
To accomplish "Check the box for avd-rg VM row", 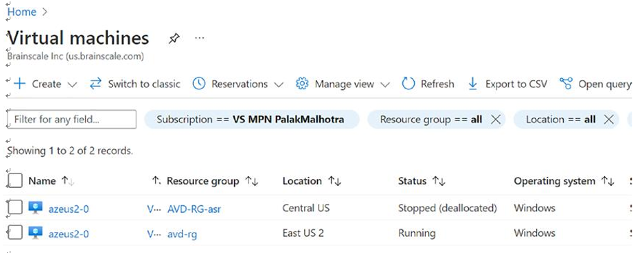I will click(15, 233).
